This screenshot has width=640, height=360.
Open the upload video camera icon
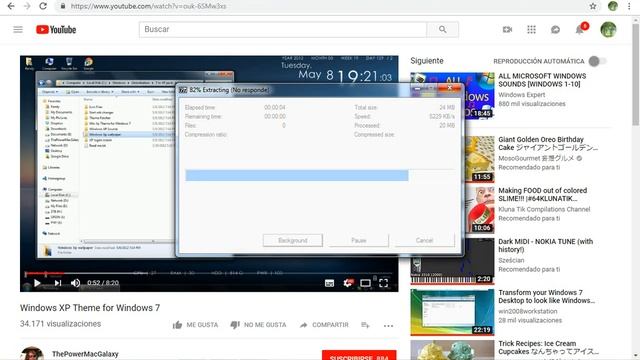pyautogui.click(x=507, y=29)
